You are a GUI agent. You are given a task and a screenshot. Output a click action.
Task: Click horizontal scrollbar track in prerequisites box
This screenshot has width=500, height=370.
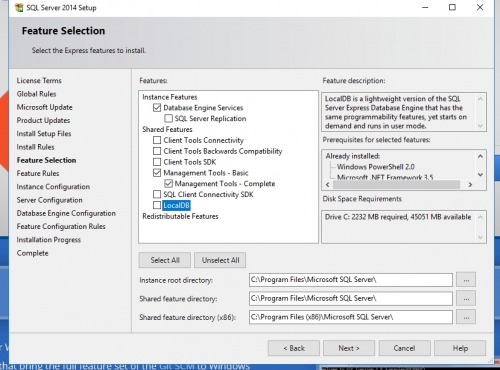coord(397,185)
